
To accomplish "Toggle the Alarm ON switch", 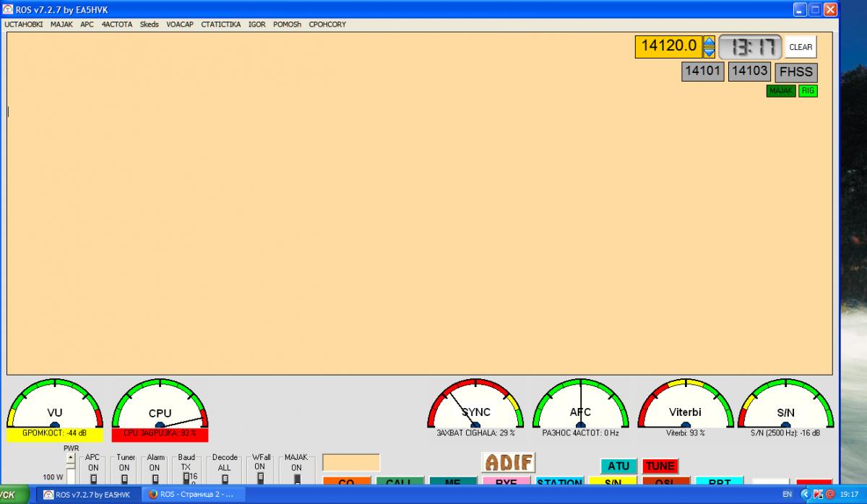I will tap(155, 477).
